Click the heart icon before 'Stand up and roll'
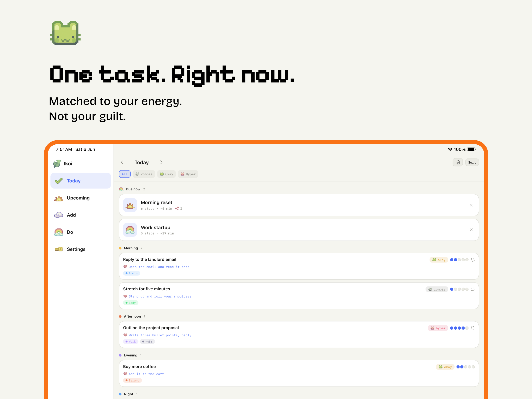 tap(125, 296)
